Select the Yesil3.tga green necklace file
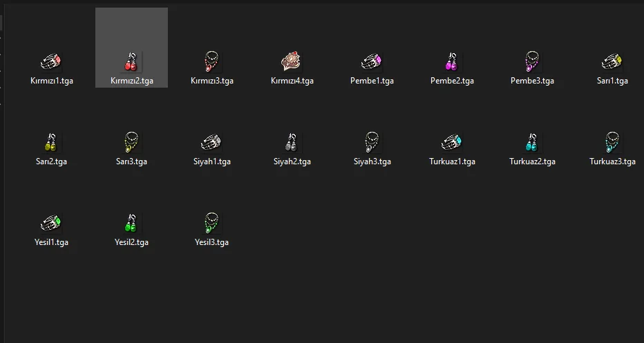 [x=211, y=224]
